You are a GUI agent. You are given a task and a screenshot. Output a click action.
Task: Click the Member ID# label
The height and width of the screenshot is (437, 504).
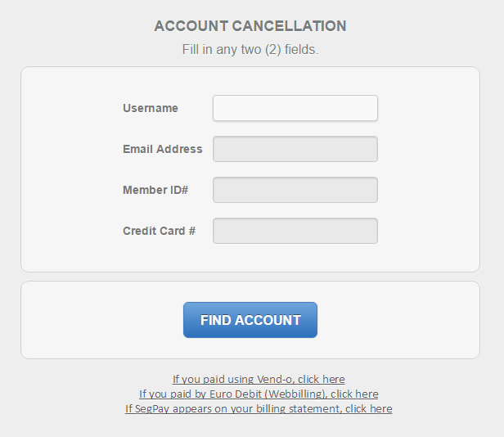(155, 190)
